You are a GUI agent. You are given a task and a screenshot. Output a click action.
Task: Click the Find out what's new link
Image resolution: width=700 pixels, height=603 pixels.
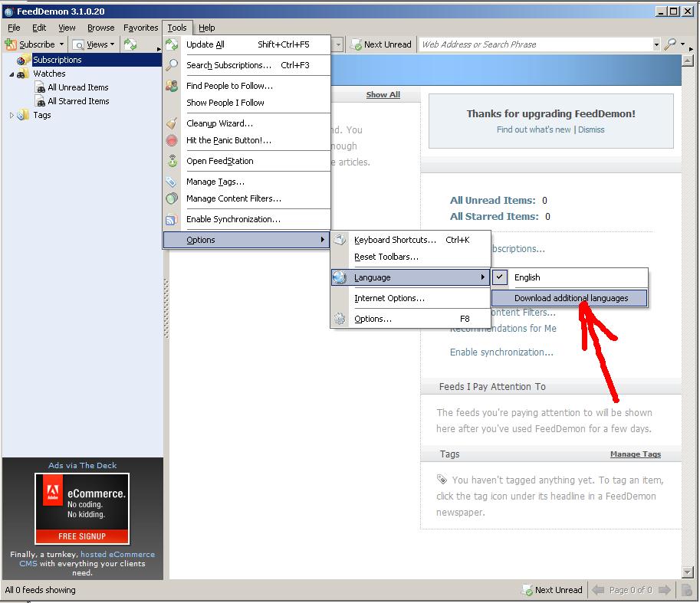[x=534, y=129]
